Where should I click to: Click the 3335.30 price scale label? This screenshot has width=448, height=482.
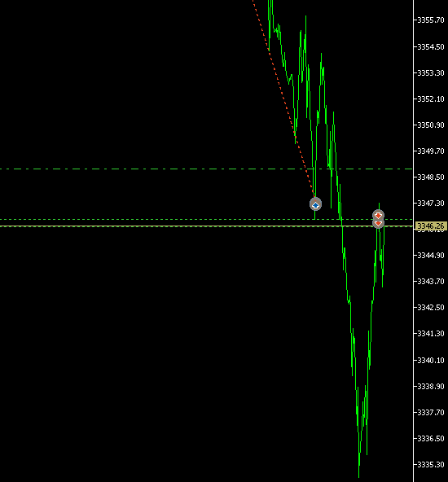pyautogui.click(x=430, y=464)
